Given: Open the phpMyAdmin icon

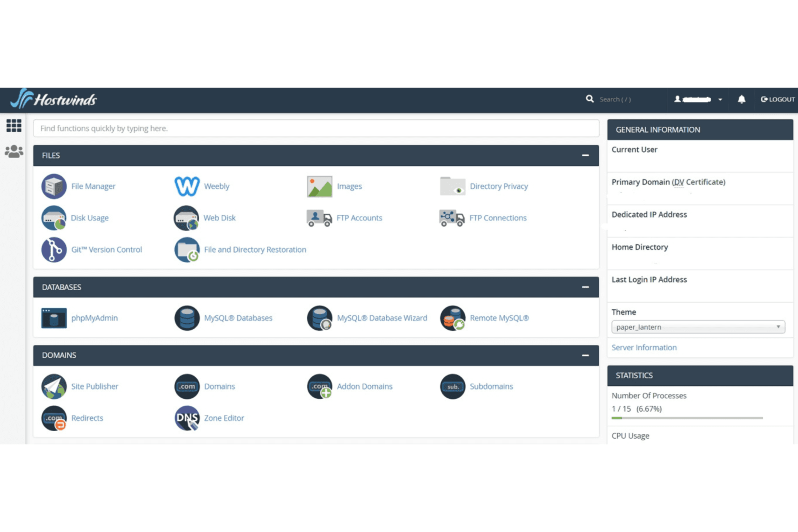Looking at the screenshot, I should tap(54, 318).
